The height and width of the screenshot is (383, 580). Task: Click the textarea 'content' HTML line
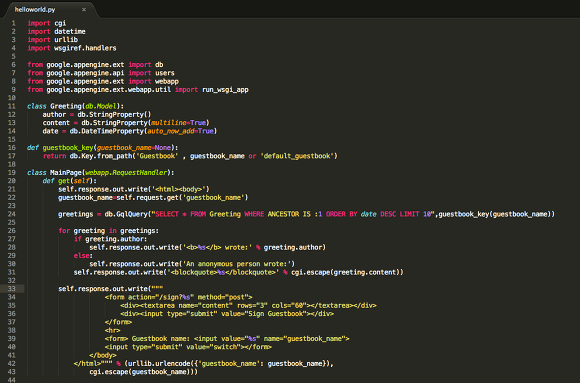(248, 305)
